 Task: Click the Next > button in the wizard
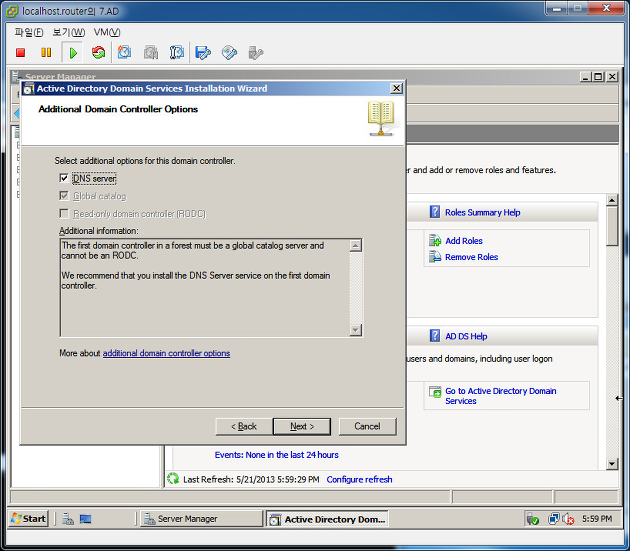coord(302,426)
